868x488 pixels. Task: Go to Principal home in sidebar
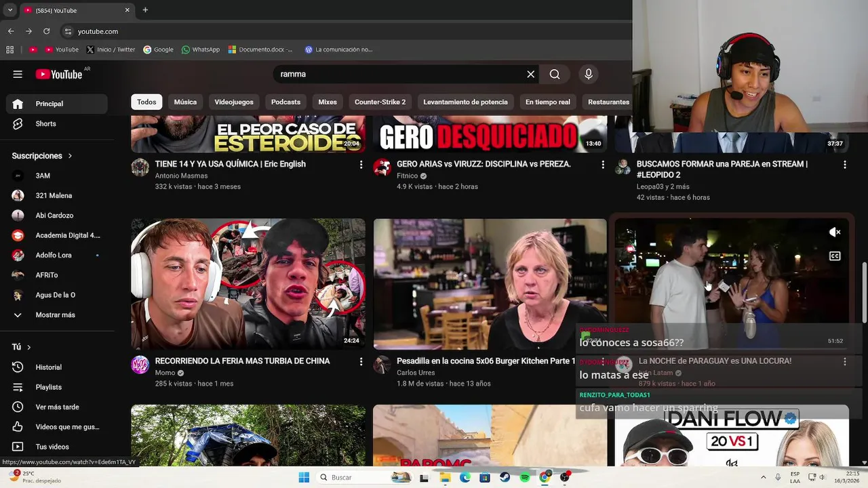(x=57, y=104)
